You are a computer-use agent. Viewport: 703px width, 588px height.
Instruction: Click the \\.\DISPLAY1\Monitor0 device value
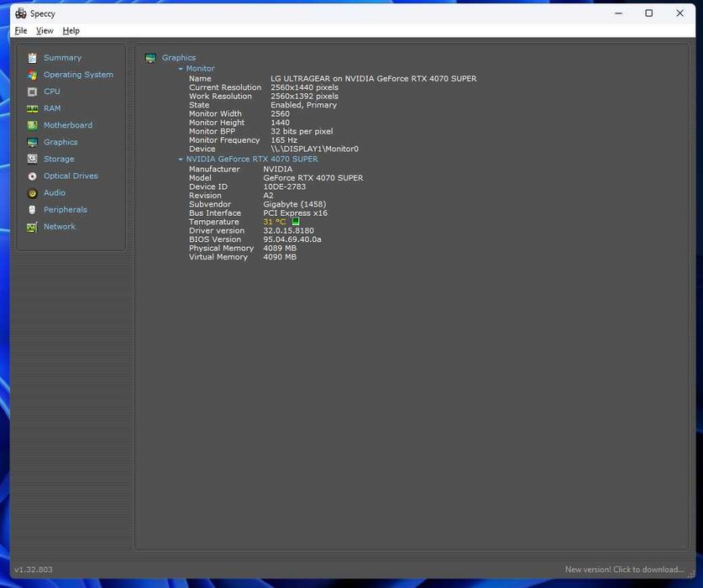point(315,149)
